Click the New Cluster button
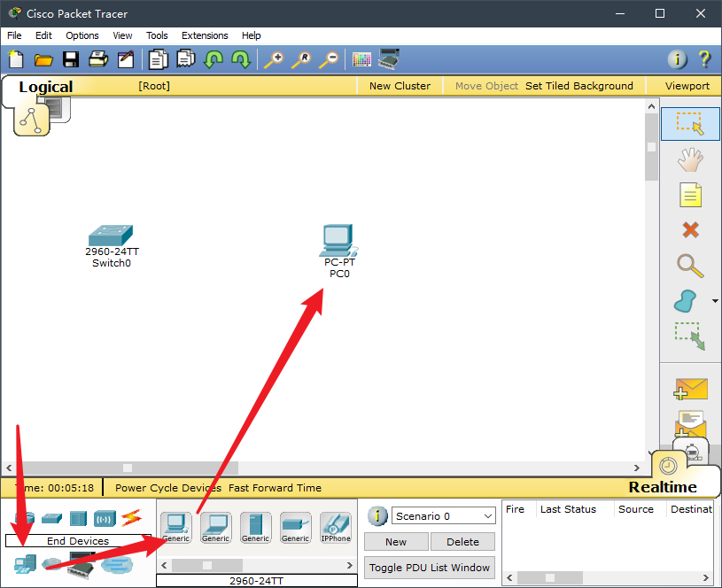This screenshot has height=588, width=722. point(400,86)
